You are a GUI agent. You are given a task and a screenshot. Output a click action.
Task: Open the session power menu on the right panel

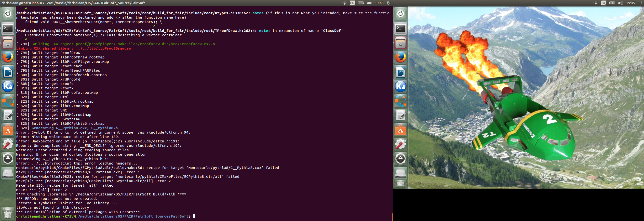tap(640, 3)
